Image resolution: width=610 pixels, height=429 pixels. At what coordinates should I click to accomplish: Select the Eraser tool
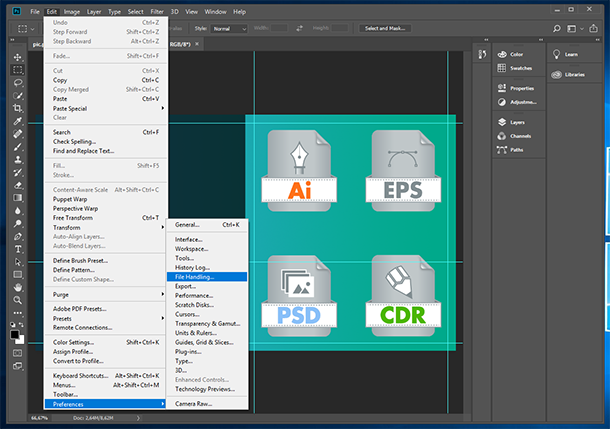[x=17, y=185]
